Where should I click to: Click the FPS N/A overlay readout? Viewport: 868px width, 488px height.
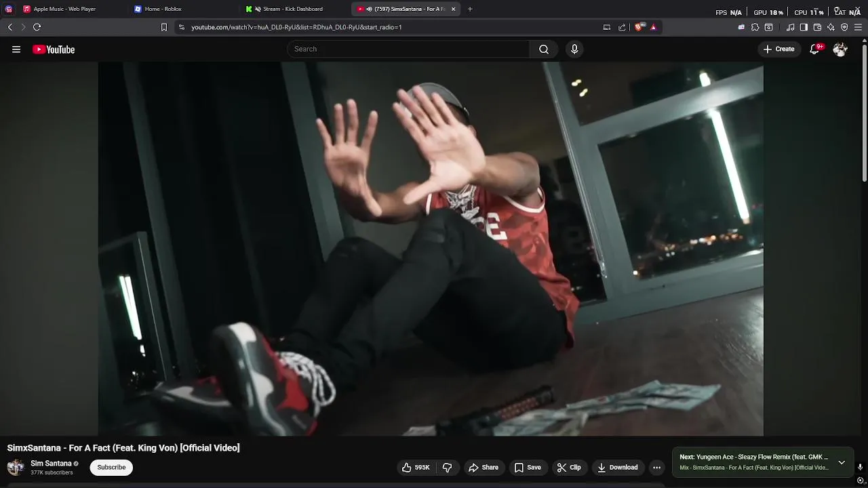[729, 12]
